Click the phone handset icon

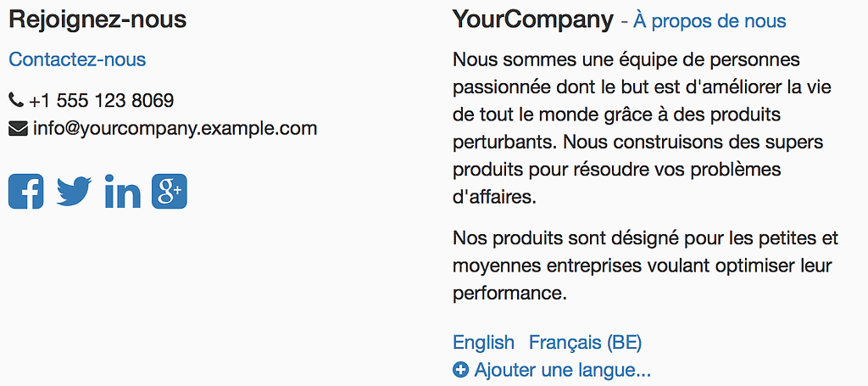[16, 101]
